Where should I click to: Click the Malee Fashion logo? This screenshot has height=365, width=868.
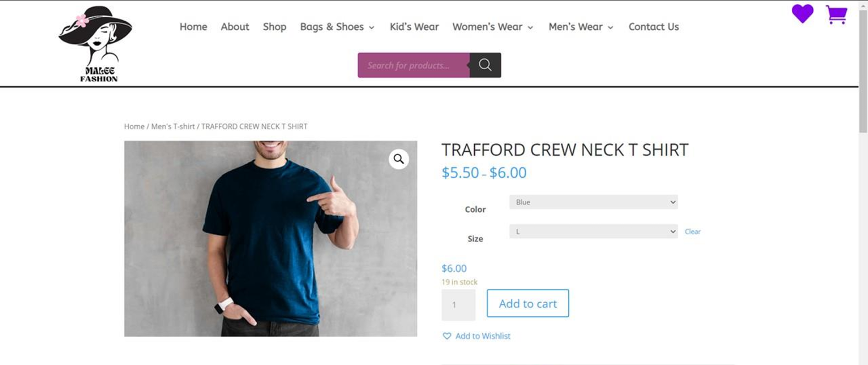pos(97,43)
